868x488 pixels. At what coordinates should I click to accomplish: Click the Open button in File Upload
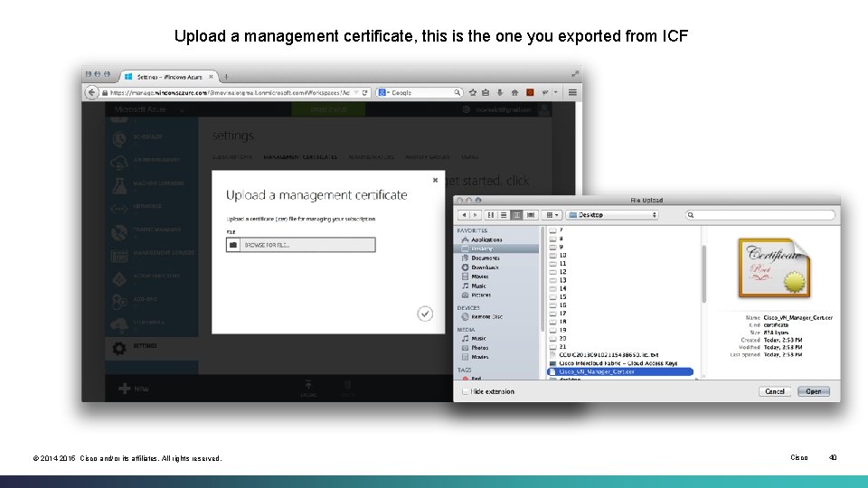click(x=813, y=391)
